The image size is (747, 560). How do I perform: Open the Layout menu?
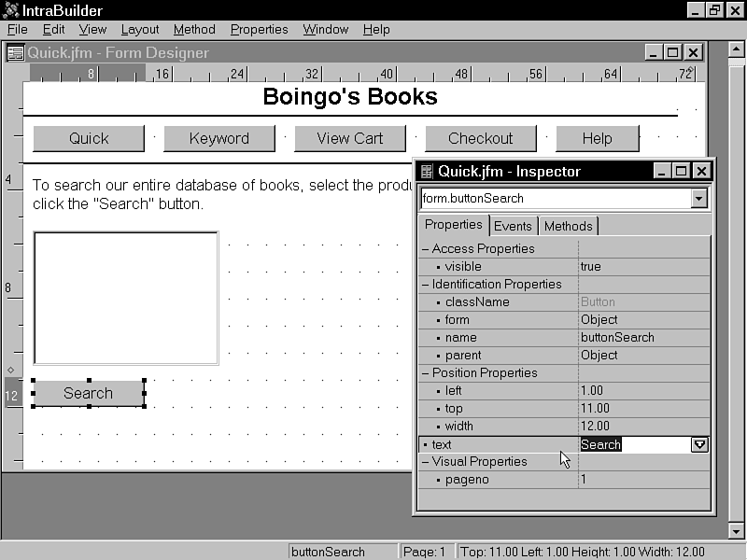click(140, 30)
